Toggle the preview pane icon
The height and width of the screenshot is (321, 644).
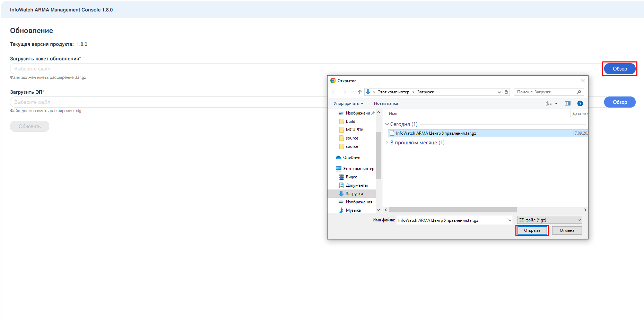click(x=568, y=103)
